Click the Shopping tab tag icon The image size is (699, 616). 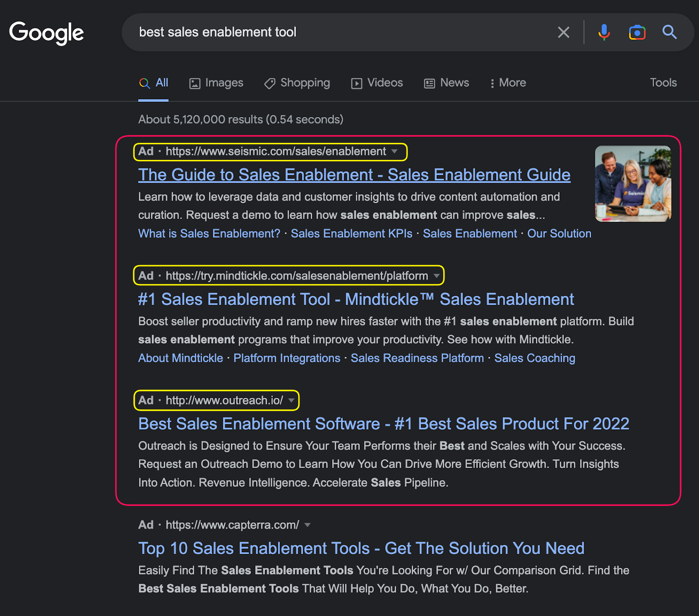[x=270, y=83]
